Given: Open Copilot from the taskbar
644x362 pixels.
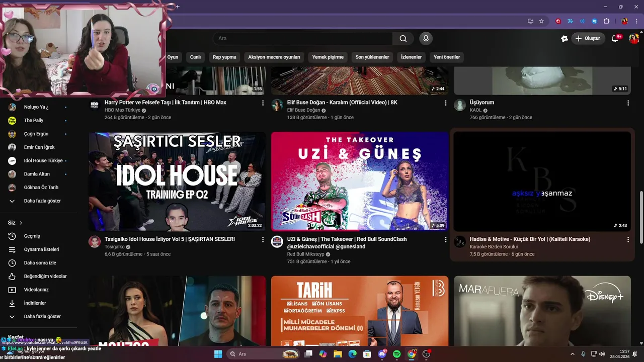Looking at the screenshot, I should point(323,354).
